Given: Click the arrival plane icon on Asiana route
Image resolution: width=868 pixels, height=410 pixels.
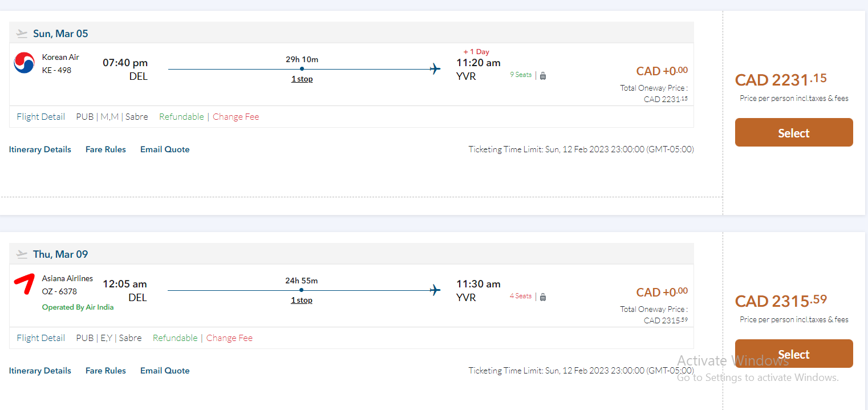Looking at the screenshot, I should [x=435, y=290].
